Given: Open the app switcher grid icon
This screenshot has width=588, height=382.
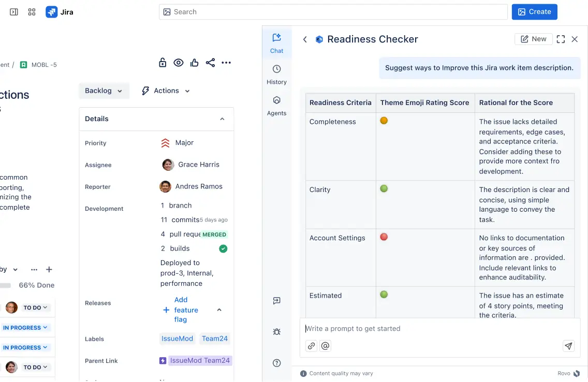Looking at the screenshot, I should pyautogui.click(x=32, y=11).
